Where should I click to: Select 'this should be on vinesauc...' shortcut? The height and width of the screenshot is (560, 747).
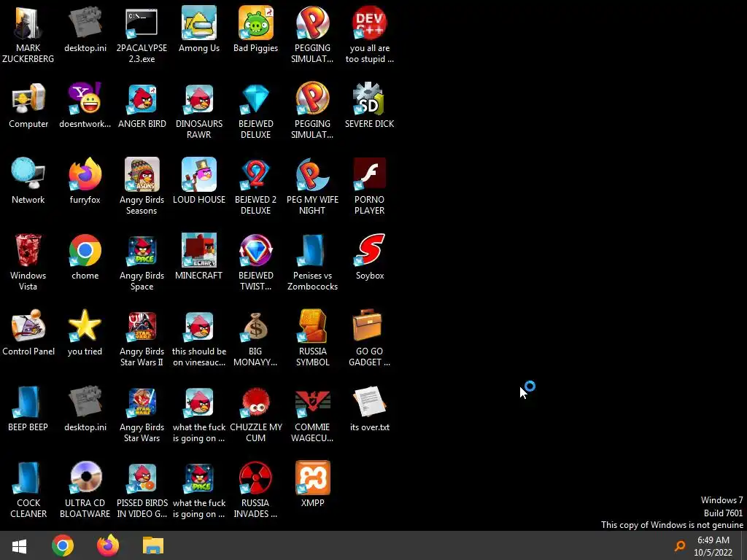[x=199, y=326]
